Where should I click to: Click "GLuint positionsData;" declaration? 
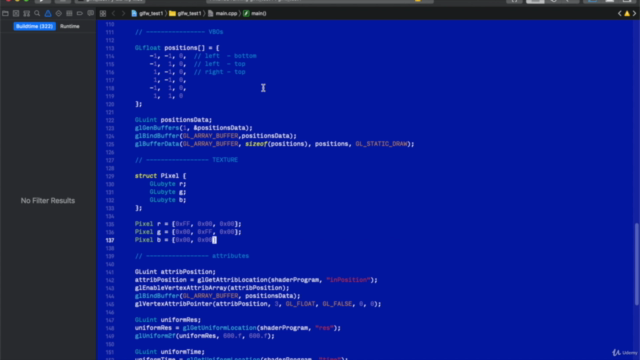click(x=173, y=120)
